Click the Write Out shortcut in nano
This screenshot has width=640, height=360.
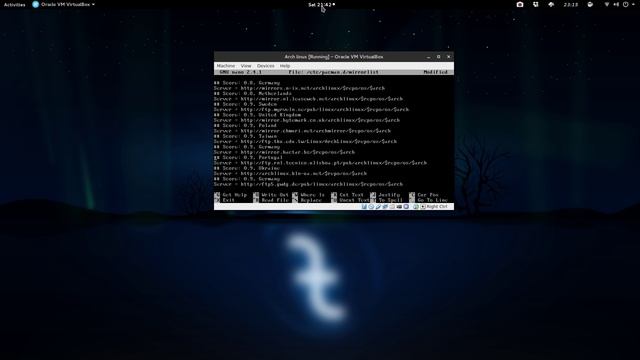271,195
